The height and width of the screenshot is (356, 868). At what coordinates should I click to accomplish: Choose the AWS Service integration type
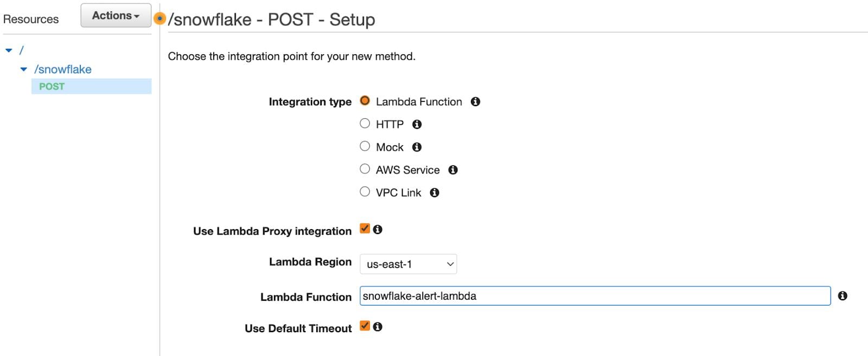(x=365, y=169)
